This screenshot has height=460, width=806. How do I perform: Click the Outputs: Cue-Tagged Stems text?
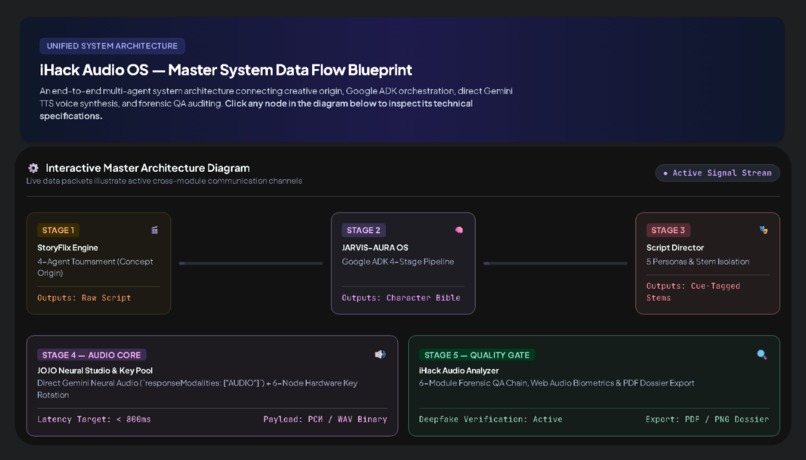pos(693,291)
